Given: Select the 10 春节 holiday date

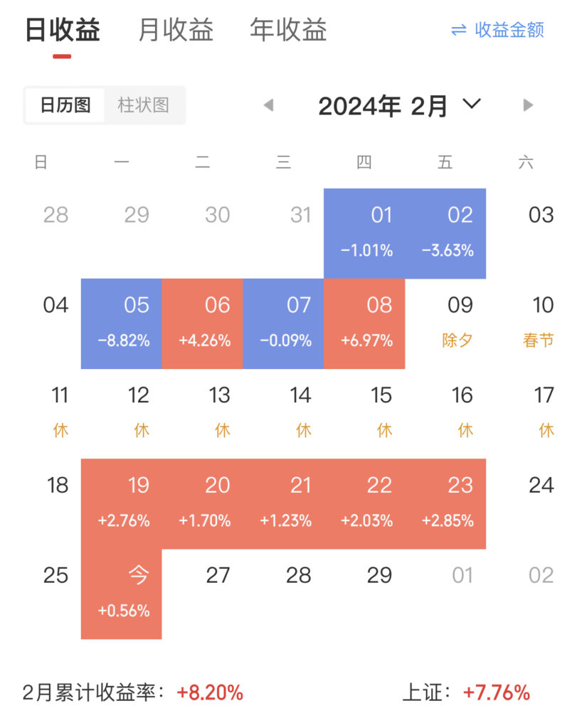Looking at the screenshot, I should (x=526, y=323).
